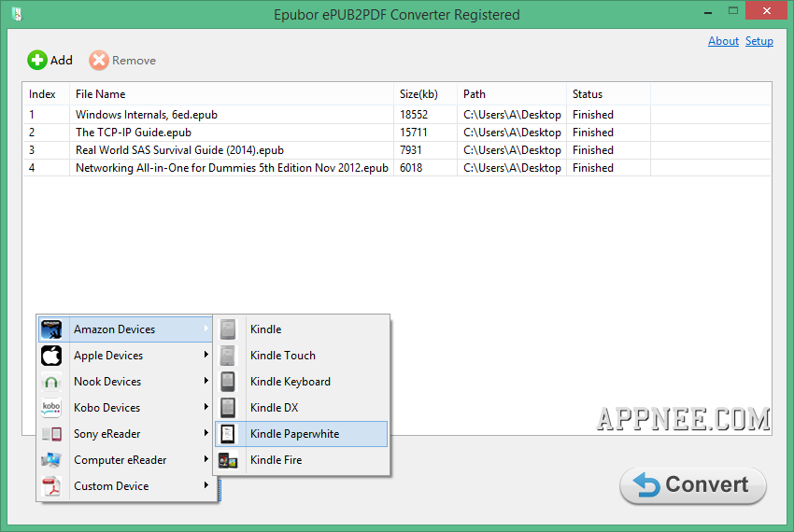The image size is (794, 532).
Task: Minimize the ePUB2PDF Converter window
Action: pyautogui.click(x=708, y=12)
